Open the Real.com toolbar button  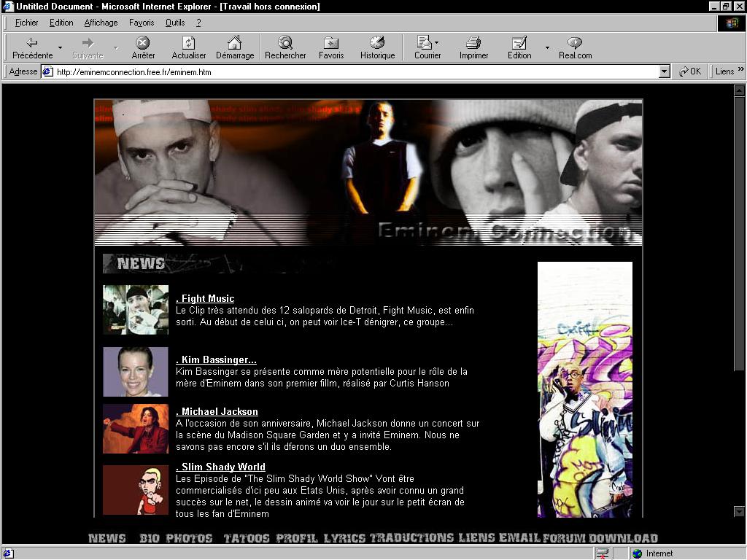coord(575,48)
